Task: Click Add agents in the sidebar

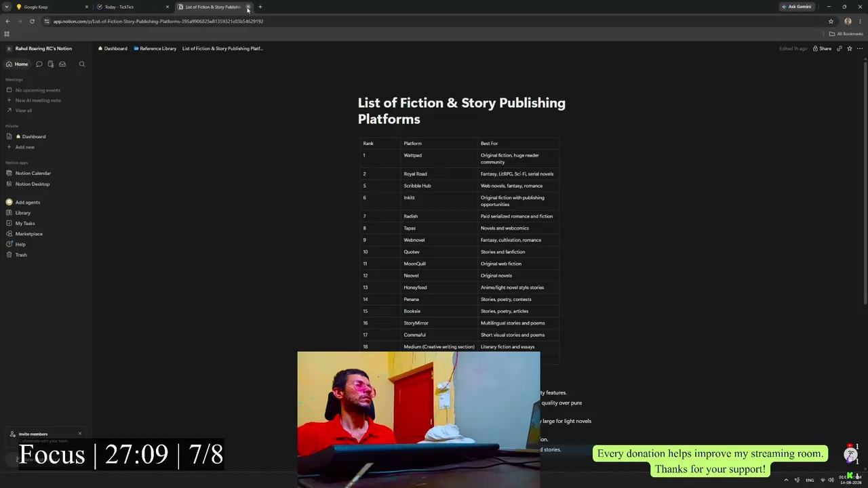Action: [x=28, y=202]
